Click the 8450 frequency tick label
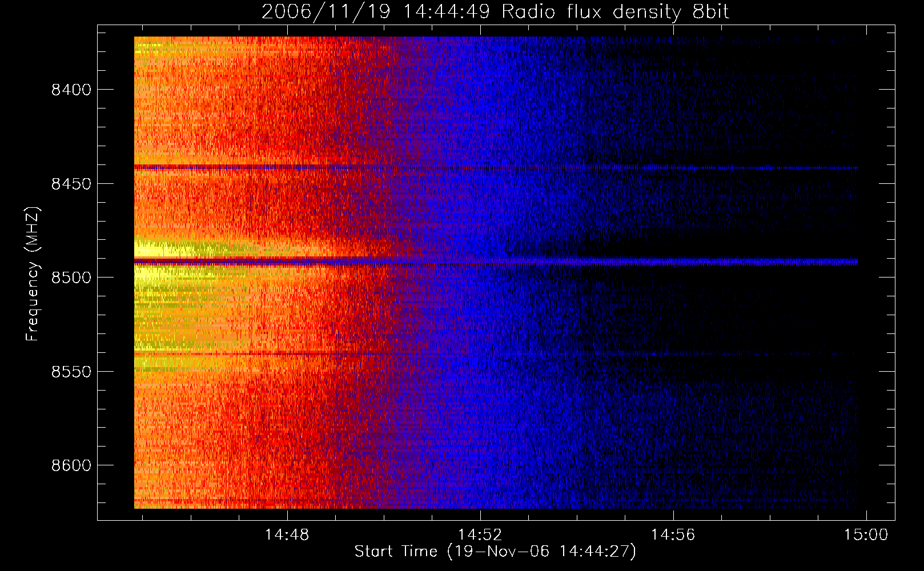Viewport: 924px width, 571px height. point(71,184)
